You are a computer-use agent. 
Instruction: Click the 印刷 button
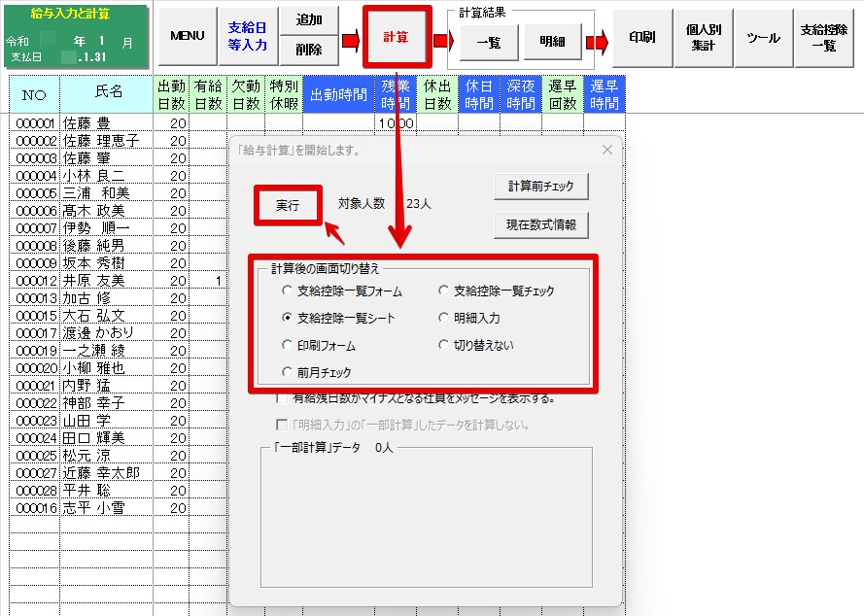[x=641, y=37]
